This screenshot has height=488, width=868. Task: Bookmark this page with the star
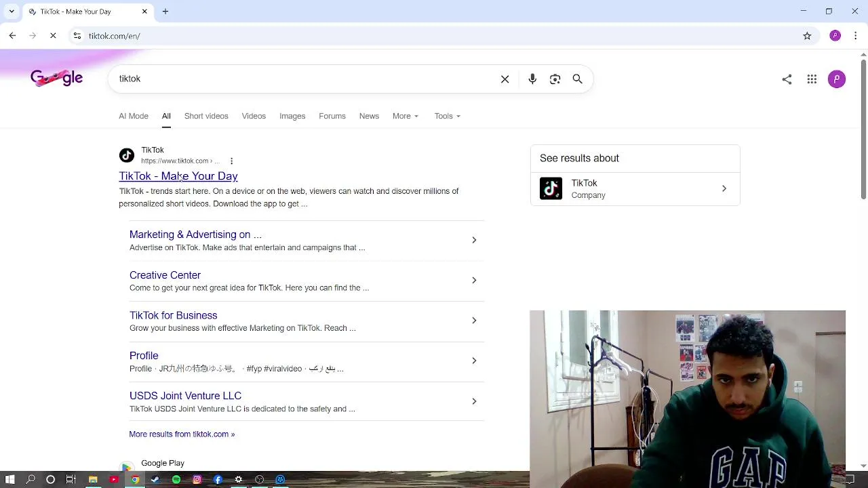coord(807,36)
